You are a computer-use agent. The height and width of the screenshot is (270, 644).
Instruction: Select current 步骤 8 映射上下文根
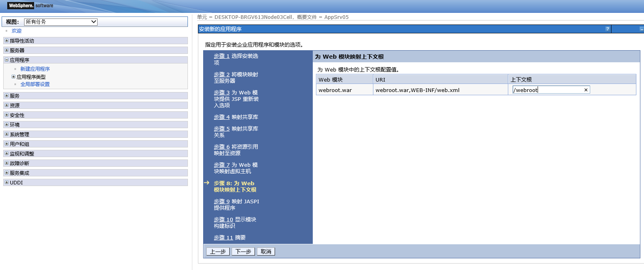(x=235, y=186)
